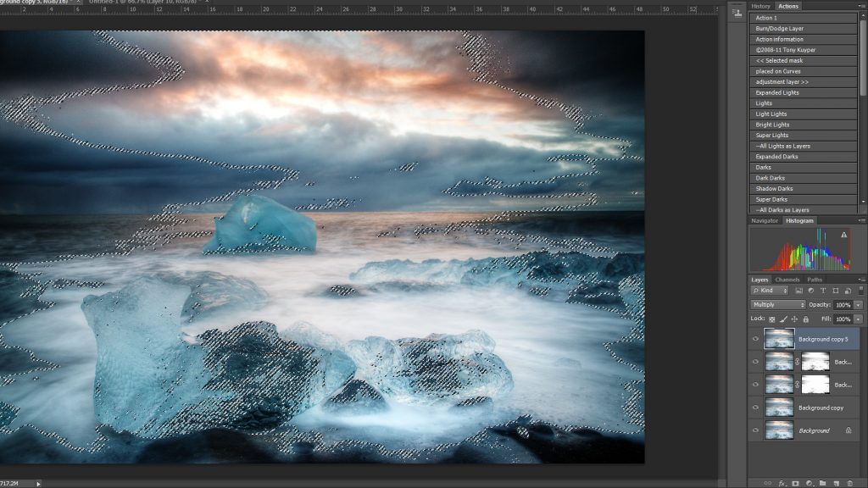Image resolution: width=868 pixels, height=488 pixels.
Task: Run the Light Lights action
Action: click(x=804, y=114)
